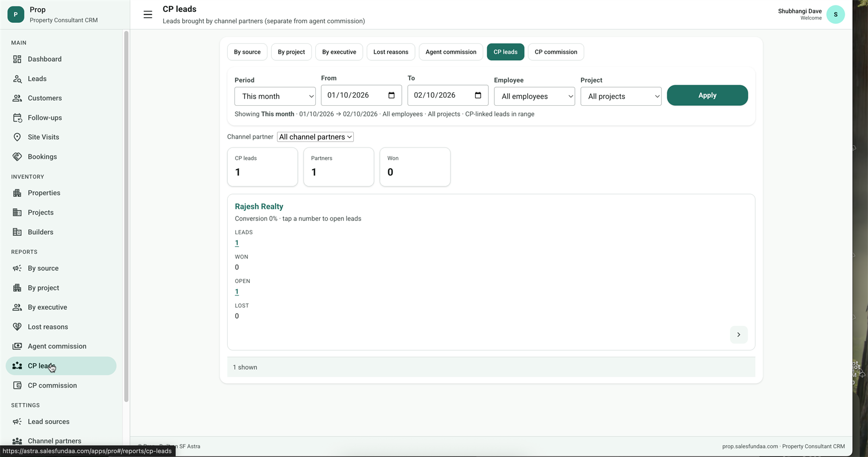This screenshot has width=868, height=457.
Task: Click the Leads sidebar icon
Action: (17, 79)
